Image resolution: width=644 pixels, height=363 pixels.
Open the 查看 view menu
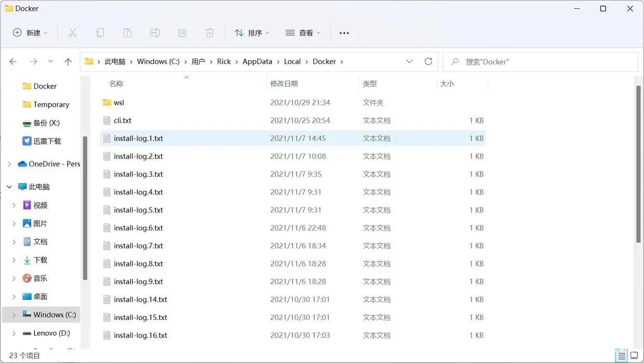click(x=303, y=33)
